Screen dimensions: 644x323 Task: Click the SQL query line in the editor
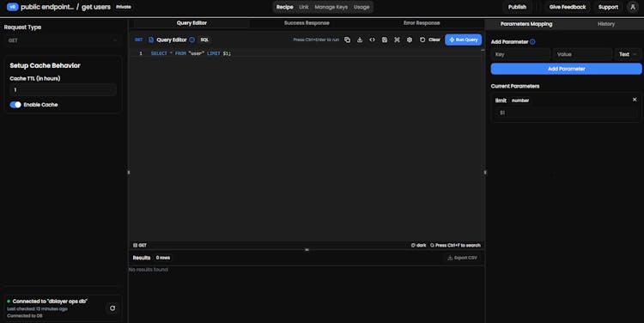(191, 53)
